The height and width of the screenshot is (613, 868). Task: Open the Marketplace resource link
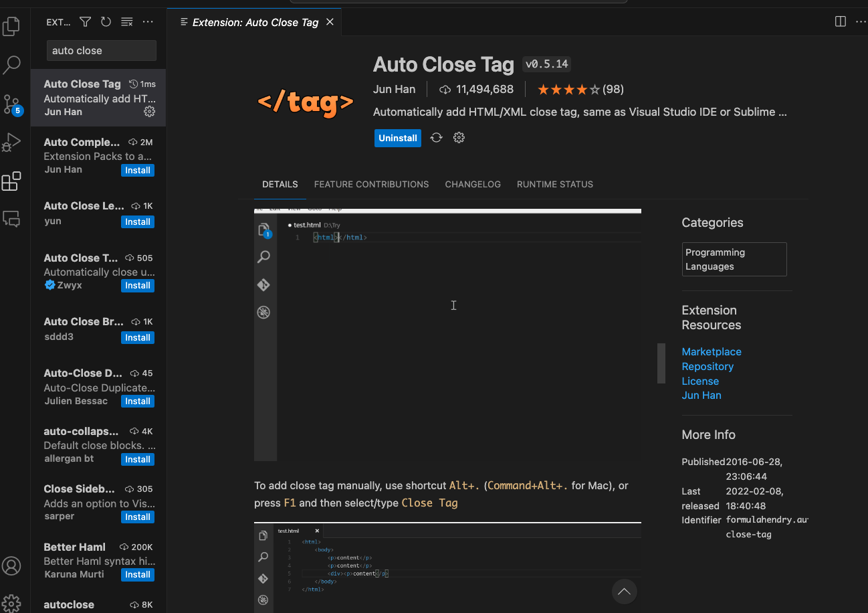[x=712, y=351]
